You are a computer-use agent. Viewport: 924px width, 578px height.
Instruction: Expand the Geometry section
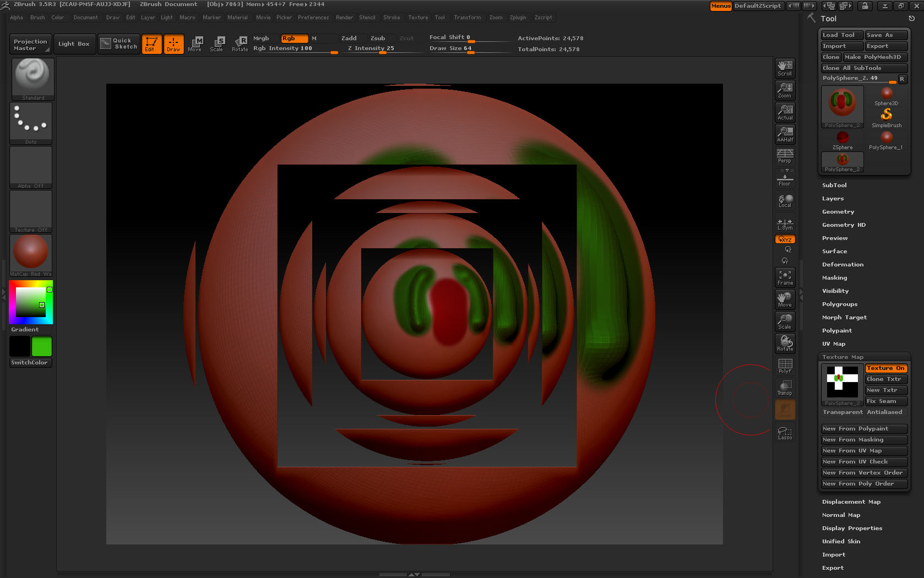pyautogui.click(x=838, y=212)
